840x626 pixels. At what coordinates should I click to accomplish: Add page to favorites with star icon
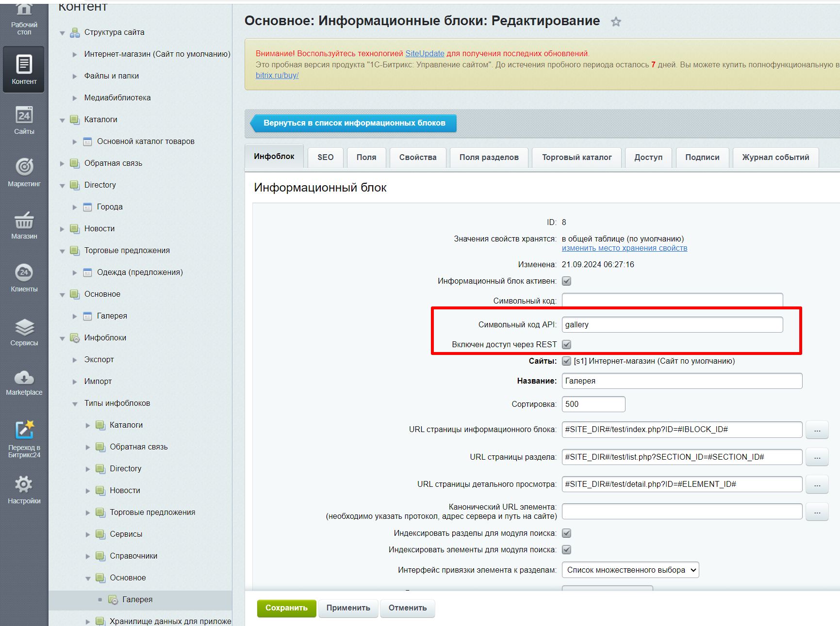click(x=616, y=22)
